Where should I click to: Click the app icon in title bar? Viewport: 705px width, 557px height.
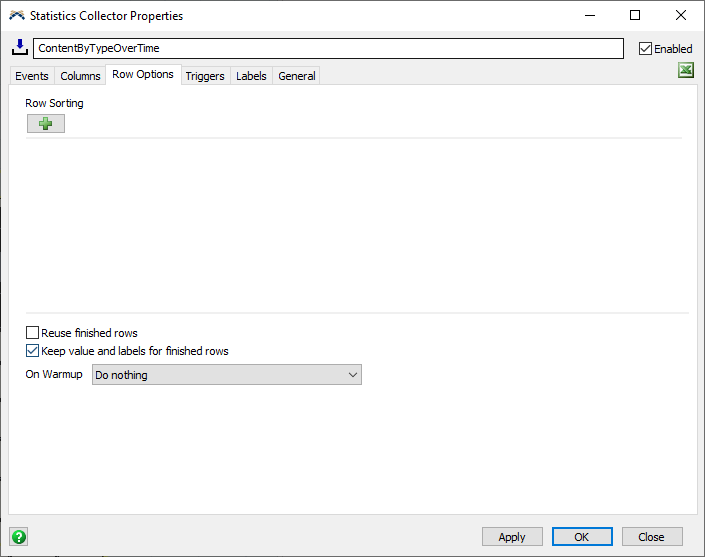[x=16, y=16]
